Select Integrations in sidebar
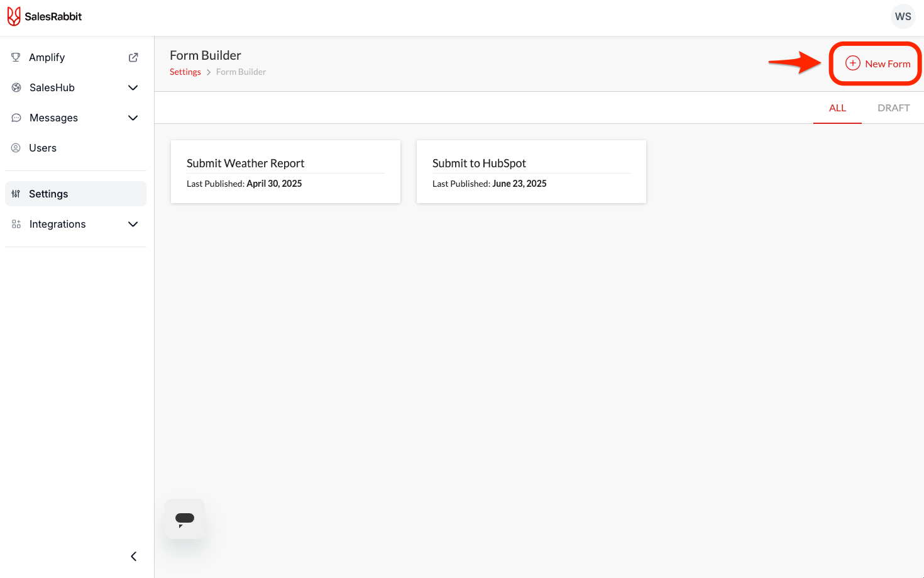 75,224
